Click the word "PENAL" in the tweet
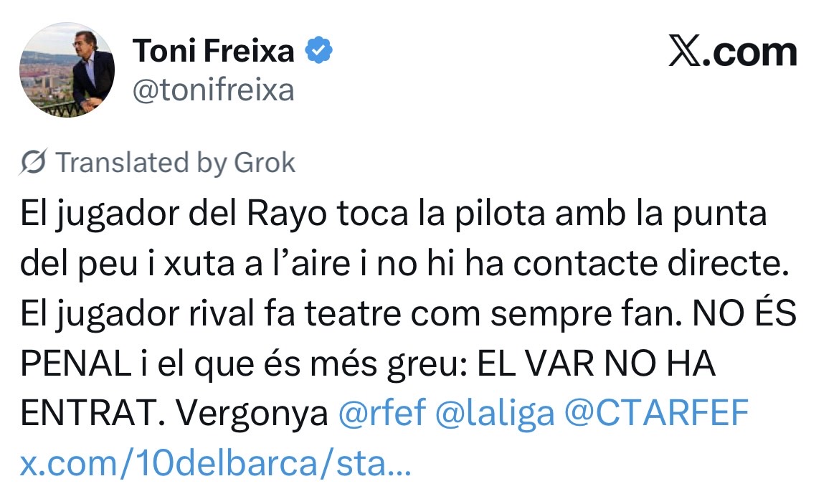This screenshot has width=839, height=504. pos(63,364)
